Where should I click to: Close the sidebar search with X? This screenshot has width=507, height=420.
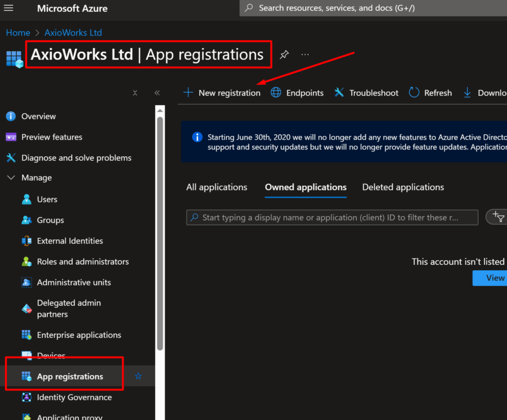point(135,93)
